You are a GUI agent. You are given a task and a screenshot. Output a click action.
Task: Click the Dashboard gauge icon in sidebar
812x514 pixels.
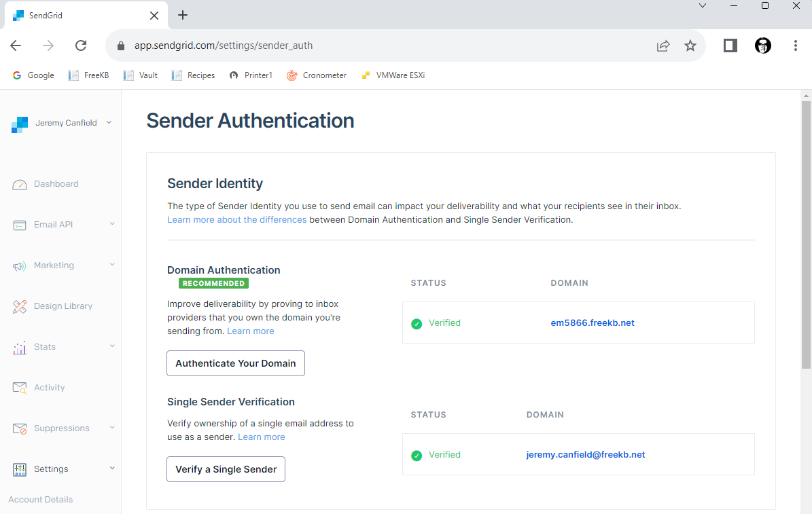click(x=20, y=184)
